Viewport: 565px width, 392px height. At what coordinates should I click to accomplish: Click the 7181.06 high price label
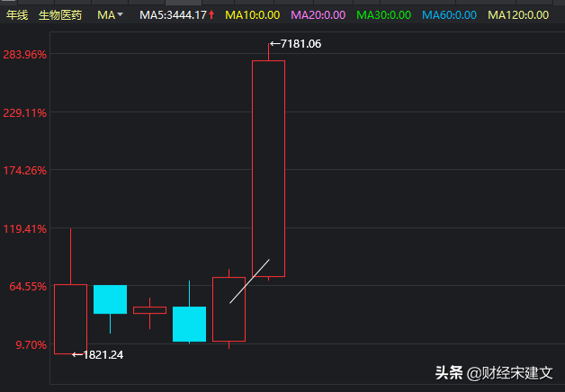tap(295, 44)
